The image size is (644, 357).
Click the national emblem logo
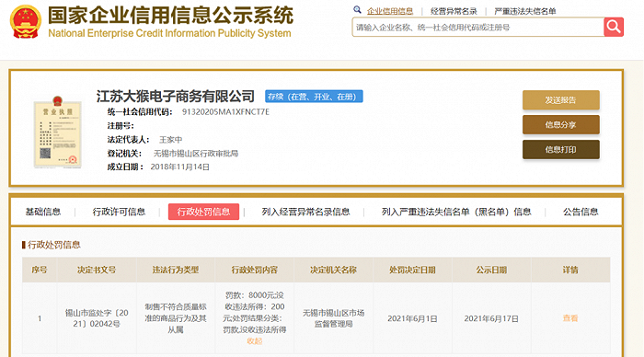[x=26, y=22]
